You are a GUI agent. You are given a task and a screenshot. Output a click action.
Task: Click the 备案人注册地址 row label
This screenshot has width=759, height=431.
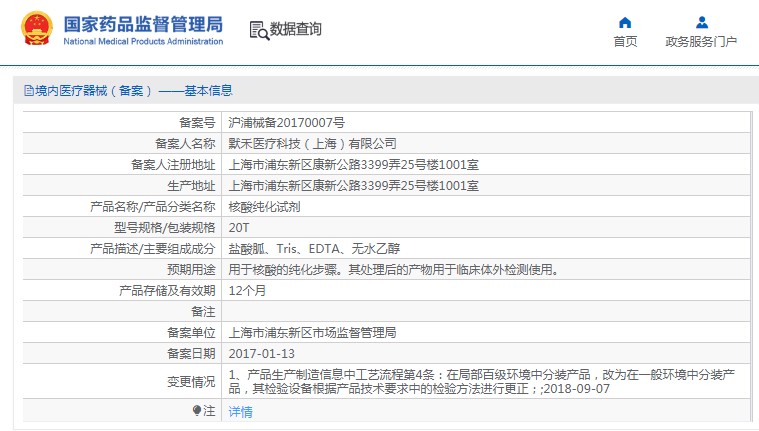coord(173,165)
